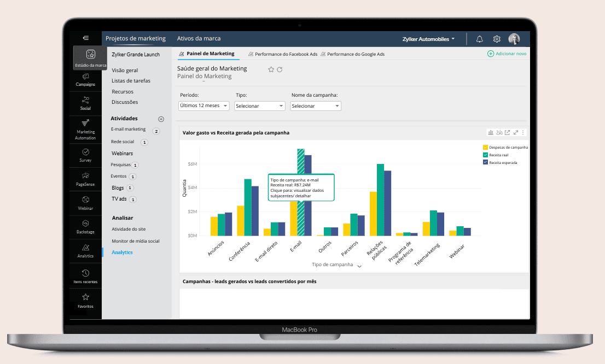Show Itens recentes
605x364 pixels.
point(85,277)
